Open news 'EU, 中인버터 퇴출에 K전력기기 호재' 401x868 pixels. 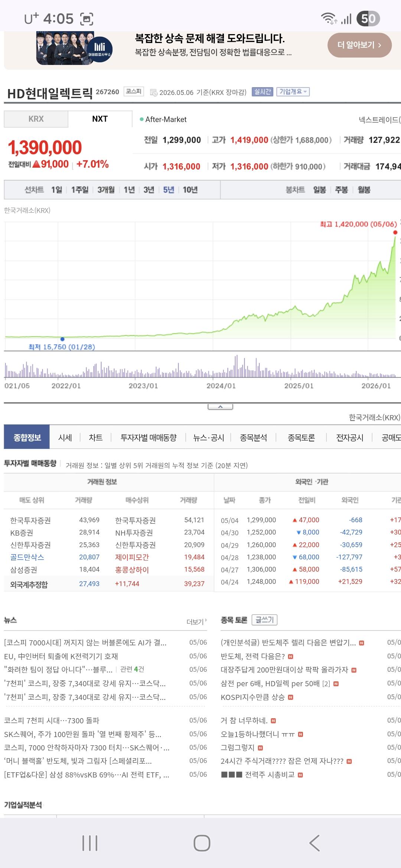tap(61, 657)
